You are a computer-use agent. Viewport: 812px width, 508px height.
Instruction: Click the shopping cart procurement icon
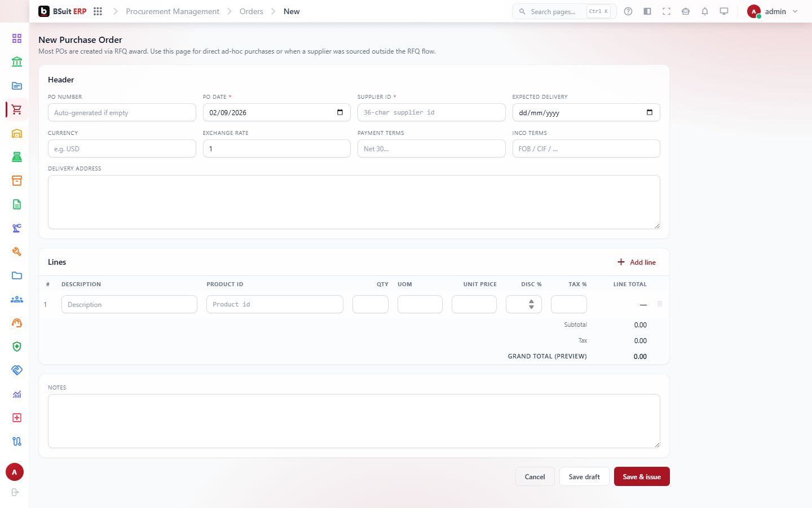pos(17,110)
